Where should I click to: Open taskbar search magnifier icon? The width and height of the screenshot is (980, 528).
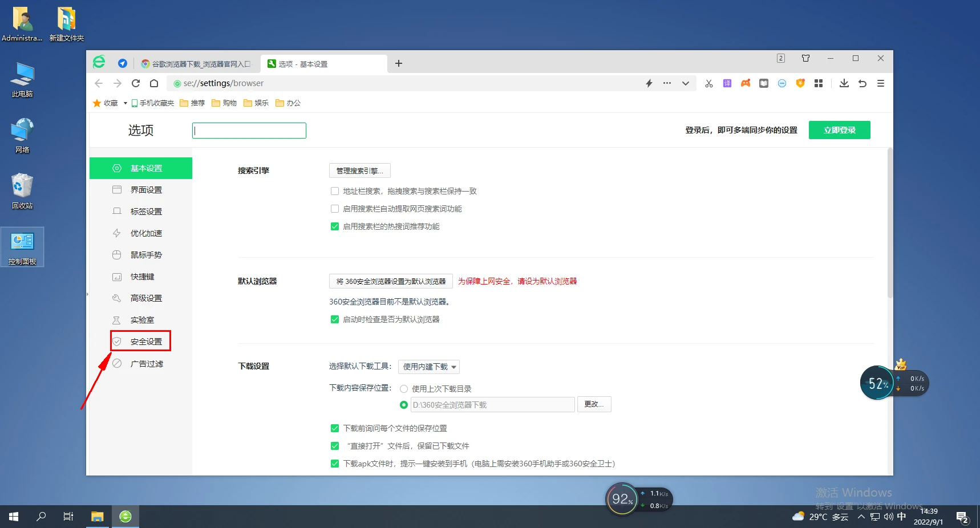[41, 517]
